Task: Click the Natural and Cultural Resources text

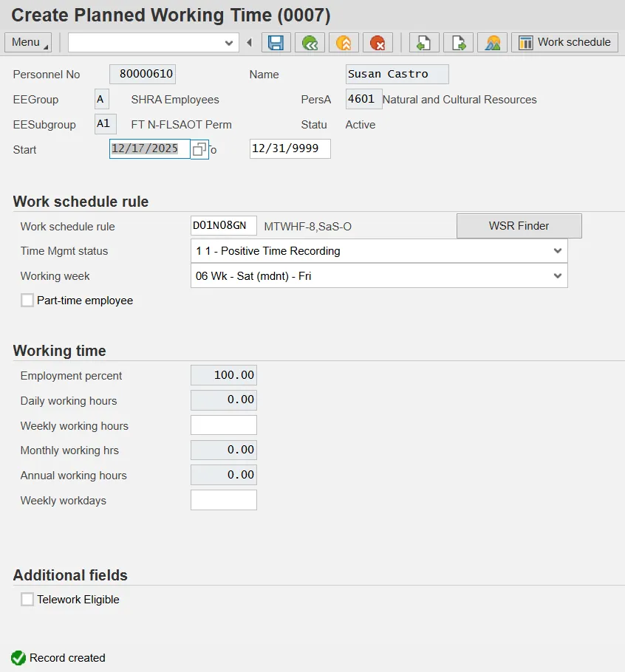Action: [460, 100]
